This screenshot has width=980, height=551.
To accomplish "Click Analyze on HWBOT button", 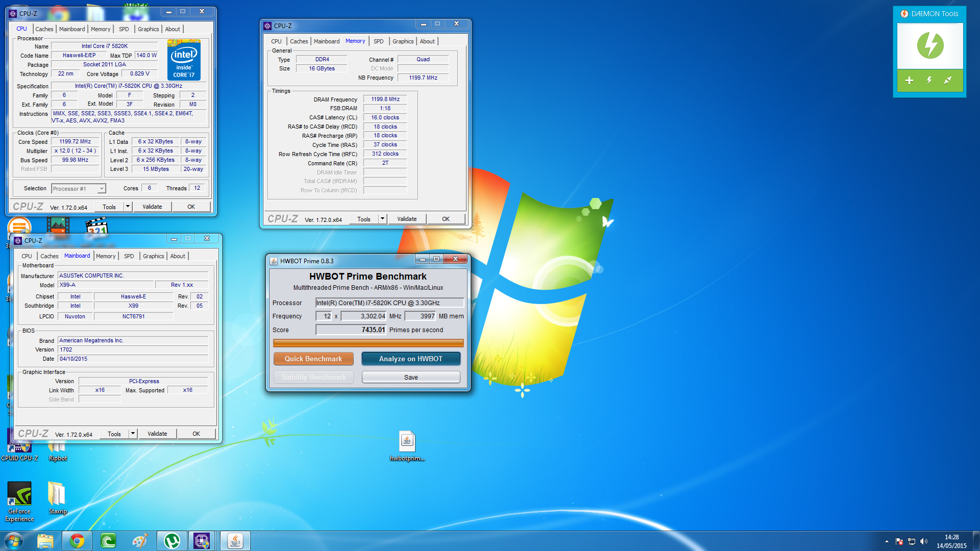I will 411,359.
